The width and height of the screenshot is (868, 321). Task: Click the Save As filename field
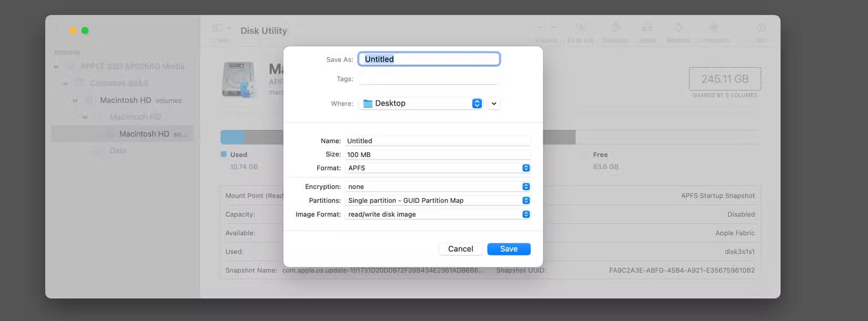429,59
